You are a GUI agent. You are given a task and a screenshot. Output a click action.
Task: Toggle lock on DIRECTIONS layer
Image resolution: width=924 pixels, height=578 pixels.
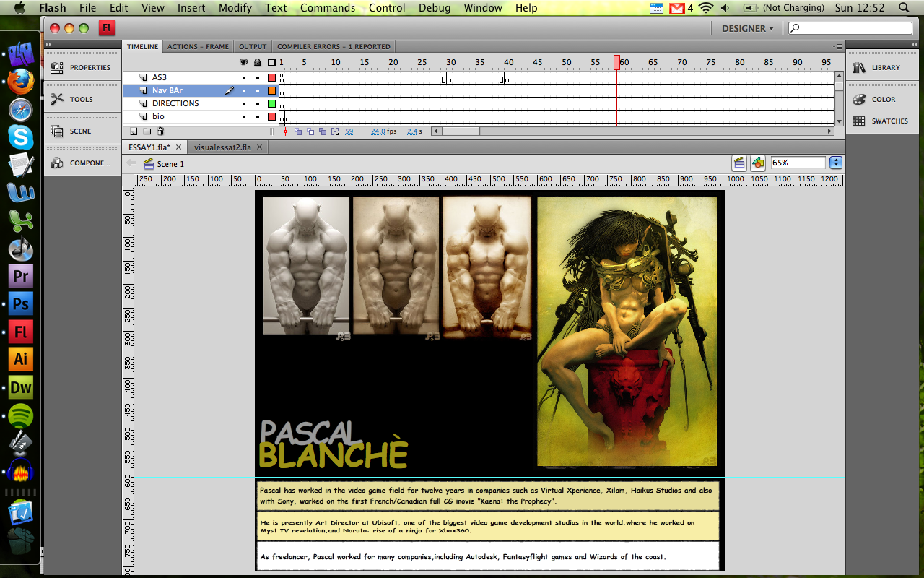(x=257, y=104)
